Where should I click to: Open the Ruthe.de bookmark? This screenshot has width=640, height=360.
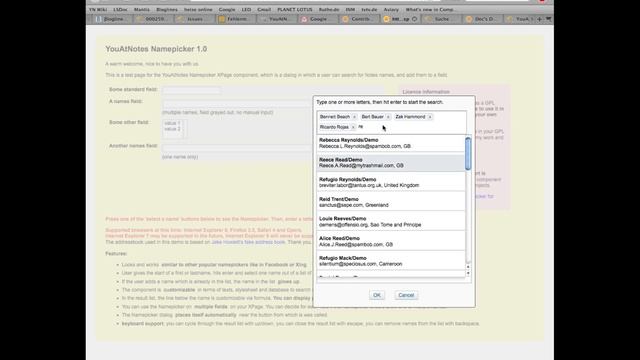click(329, 9)
